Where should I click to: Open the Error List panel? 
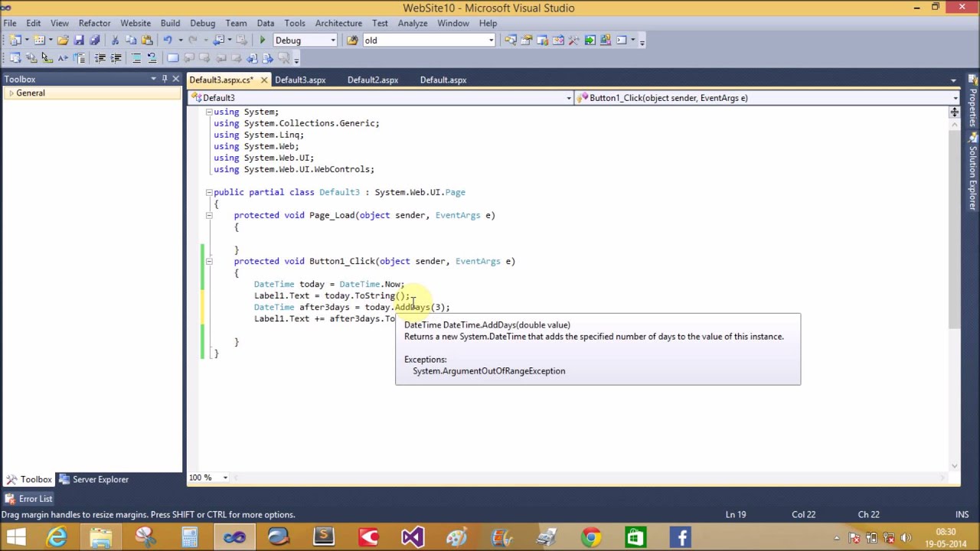coord(28,499)
